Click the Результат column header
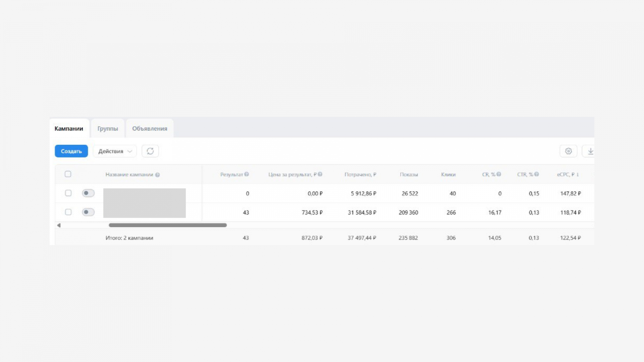Viewport: 644px width, 362px height. pos(231,175)
